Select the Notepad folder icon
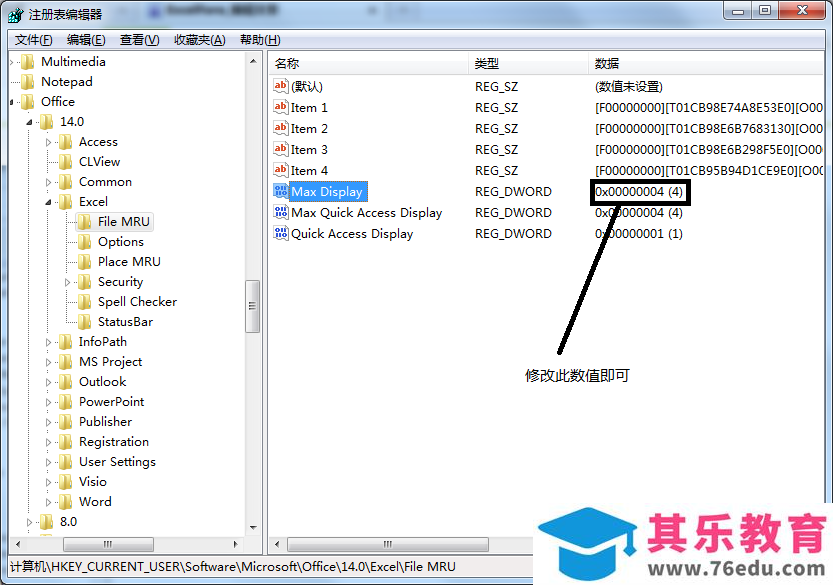 28,82
